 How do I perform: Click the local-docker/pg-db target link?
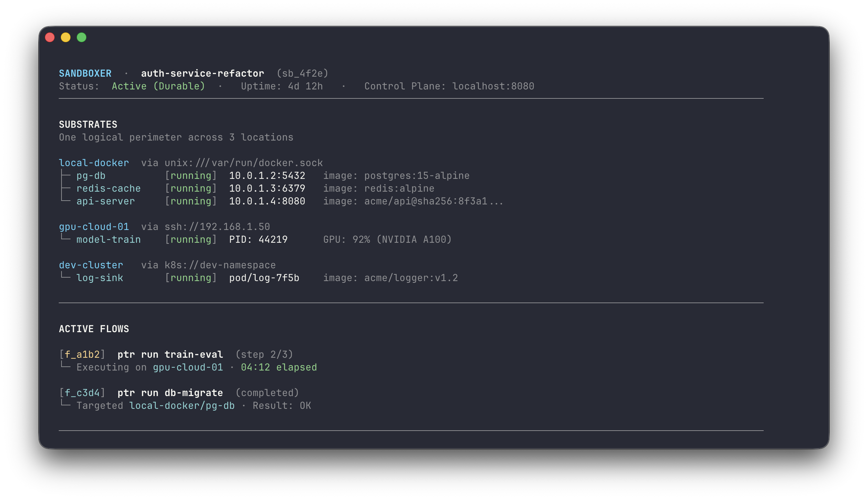182,405
